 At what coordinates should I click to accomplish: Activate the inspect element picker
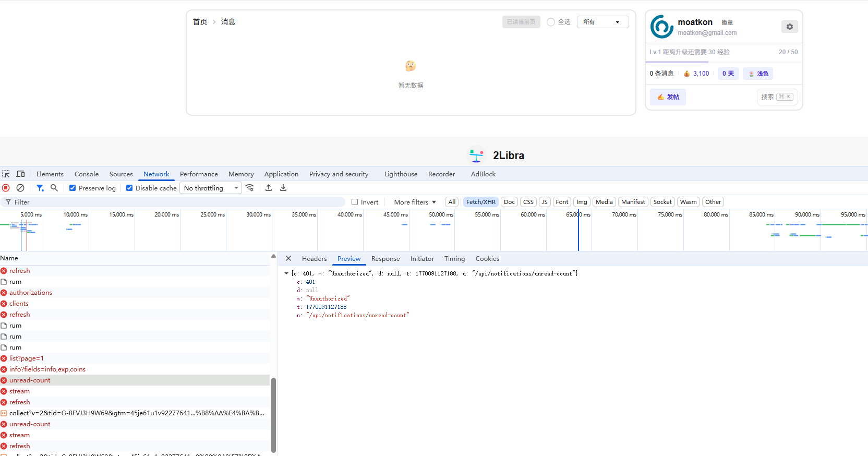point(6,174)
